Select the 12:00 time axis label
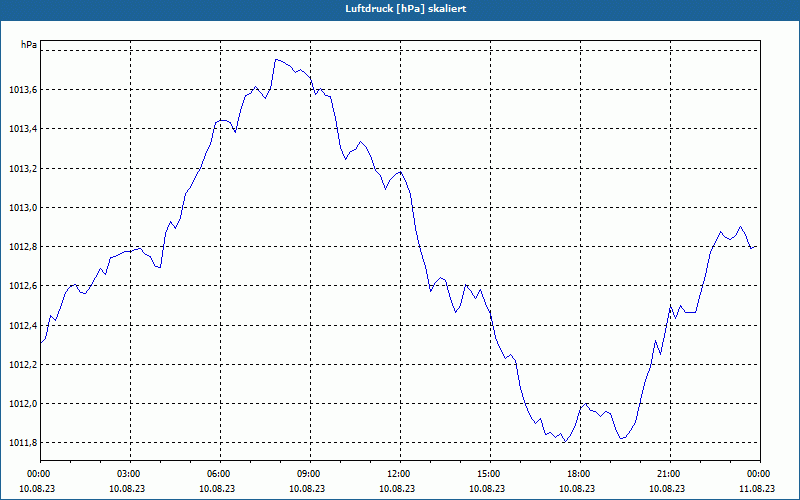The image size is (800, 500). click(x=401, y=474)
